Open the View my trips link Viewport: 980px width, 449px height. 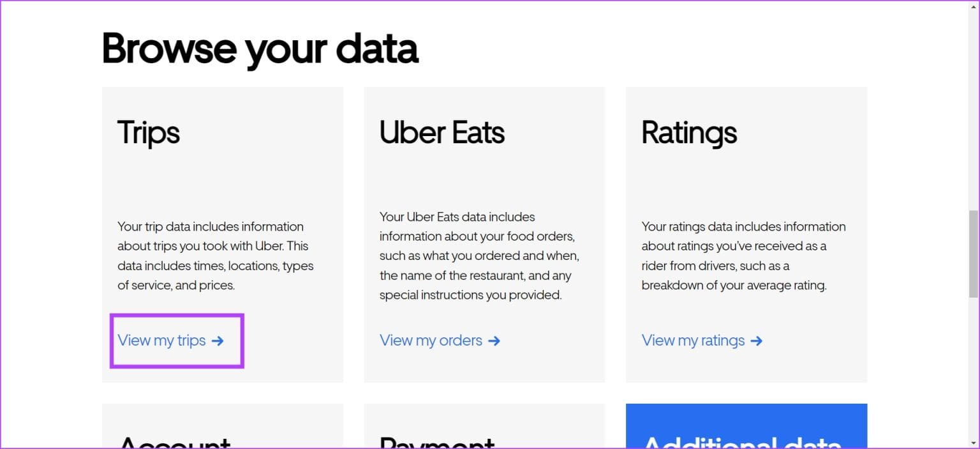[x=162, y=340]
